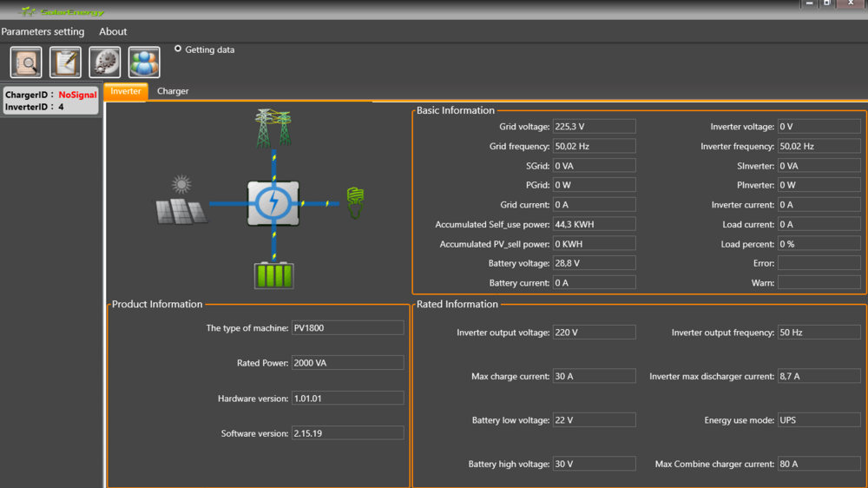Click the gears settings toolbar icon

[105, 63]
